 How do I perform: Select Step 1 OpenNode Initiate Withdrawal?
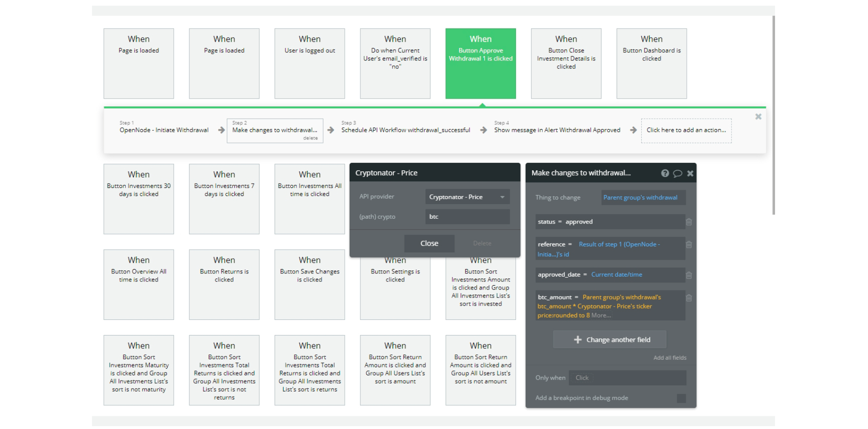point(164,130)
